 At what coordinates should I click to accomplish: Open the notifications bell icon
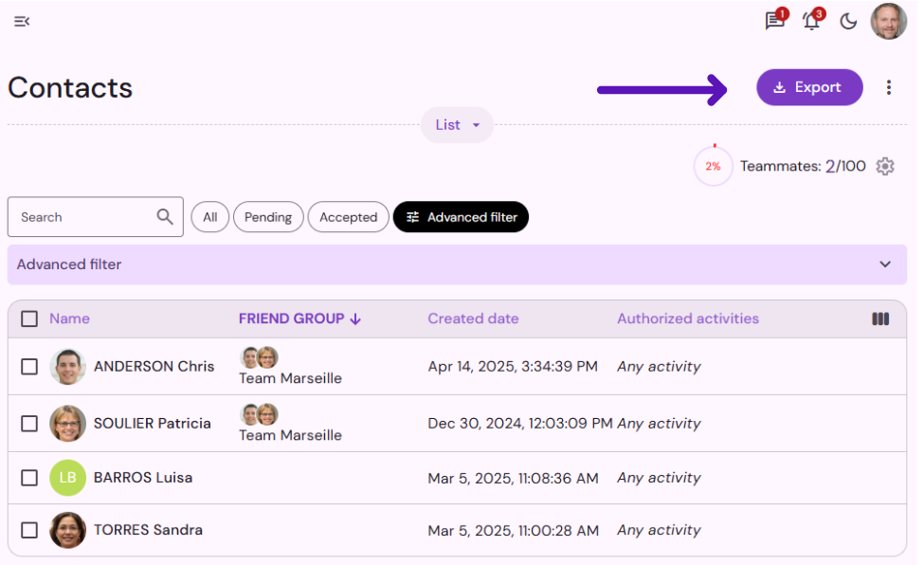coord(811,21)
